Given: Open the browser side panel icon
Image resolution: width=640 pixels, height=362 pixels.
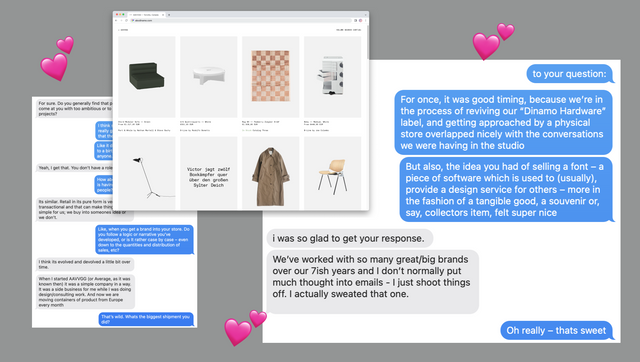Looking at the screenshot, I should point(356,20).
